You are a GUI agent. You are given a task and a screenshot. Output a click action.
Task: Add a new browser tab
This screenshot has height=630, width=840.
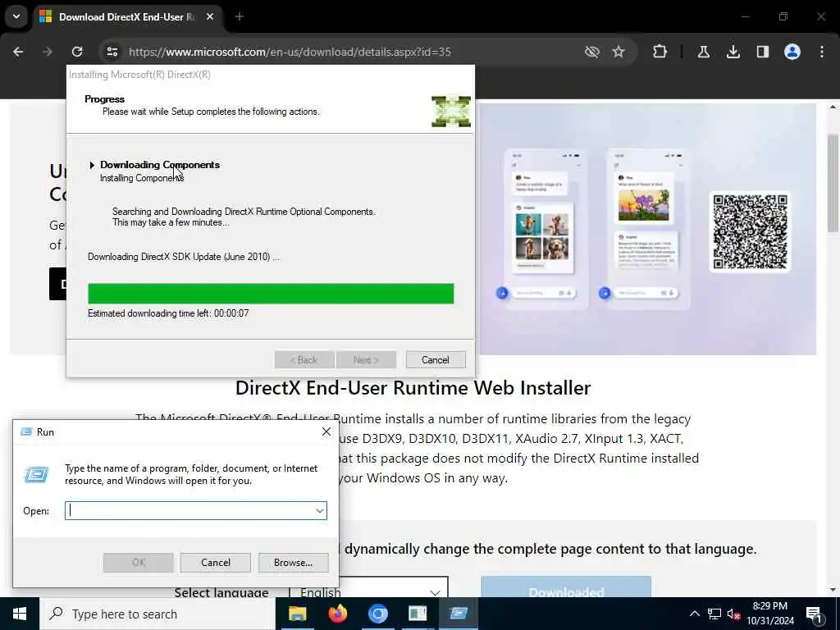coord(240,16)
